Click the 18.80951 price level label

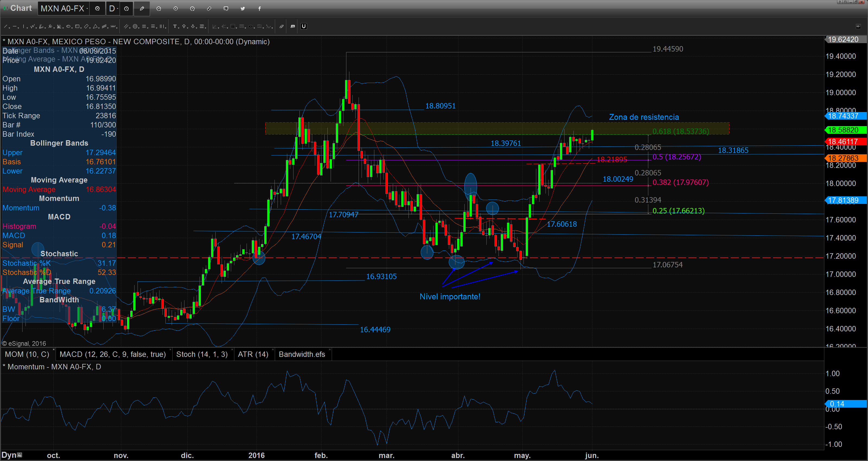(x=441, y=106)
